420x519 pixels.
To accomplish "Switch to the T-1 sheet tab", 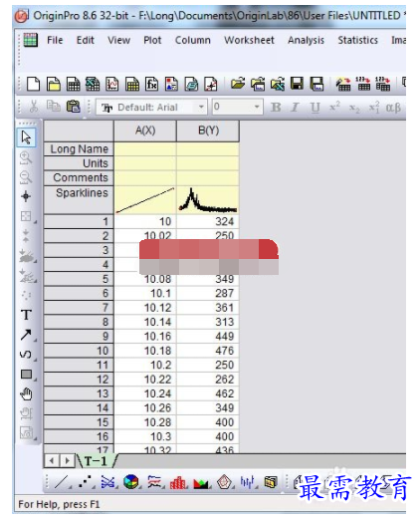I will 96,461.
